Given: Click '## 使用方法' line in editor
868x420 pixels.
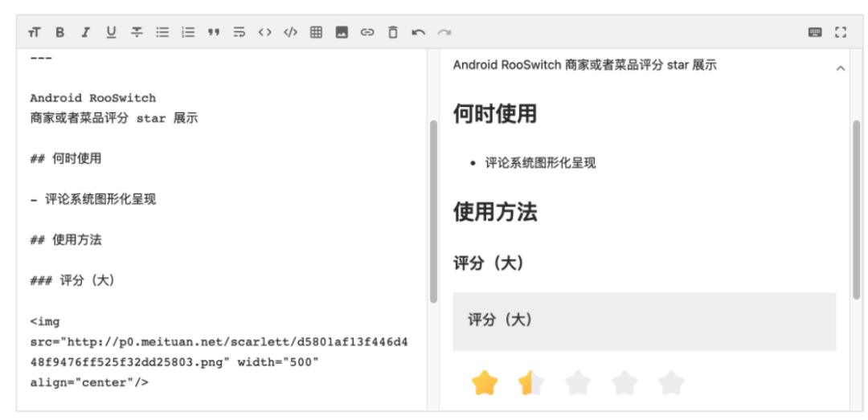Looking at the screenshot, I should tap(66, 239).
